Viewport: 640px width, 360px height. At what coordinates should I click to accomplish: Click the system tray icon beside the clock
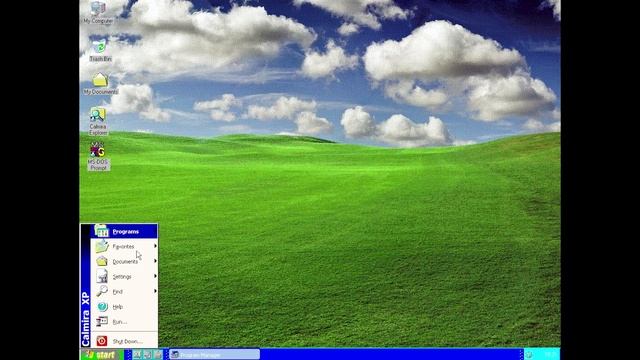(x=529, y=354)
